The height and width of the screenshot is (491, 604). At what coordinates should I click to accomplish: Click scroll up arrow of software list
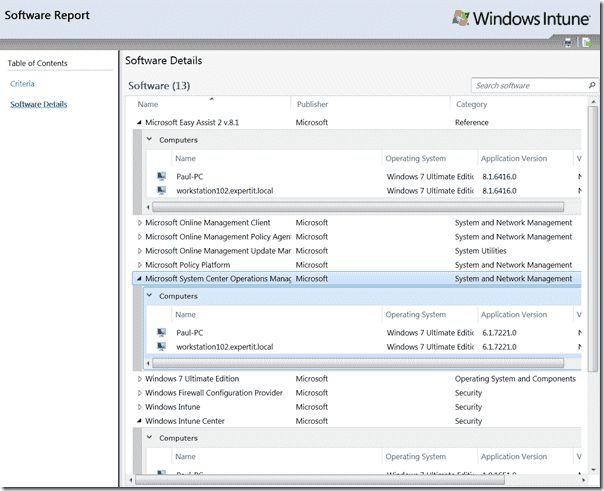[593, 101]
